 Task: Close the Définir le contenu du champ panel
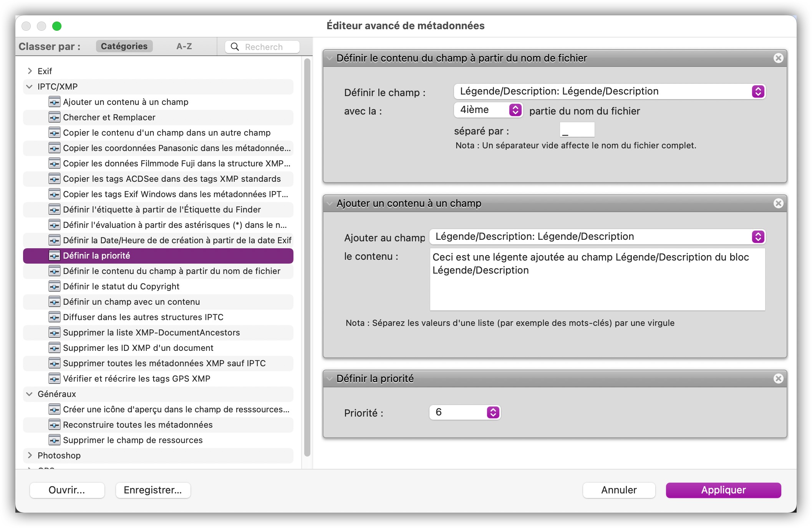[x=778, y=58]
